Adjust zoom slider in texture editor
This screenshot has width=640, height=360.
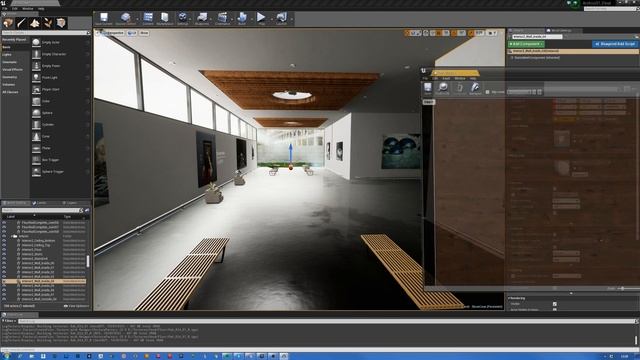click(622, 289)
